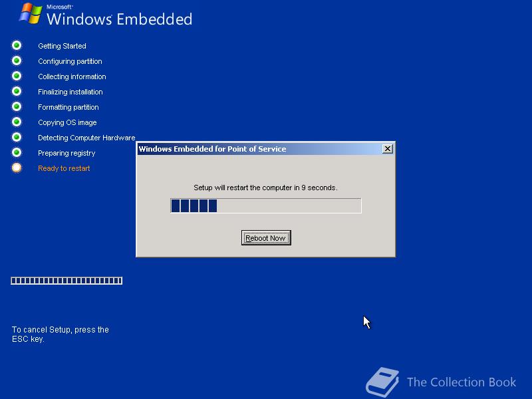Close the Windows Embedded for Point of Service dialog
The image size is (532, 399).
click(388, 148)
